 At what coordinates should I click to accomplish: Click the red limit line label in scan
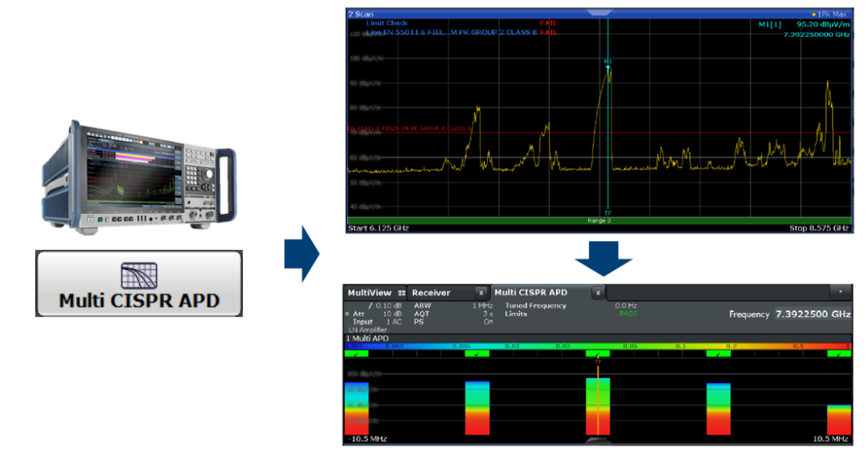(410, 129)
